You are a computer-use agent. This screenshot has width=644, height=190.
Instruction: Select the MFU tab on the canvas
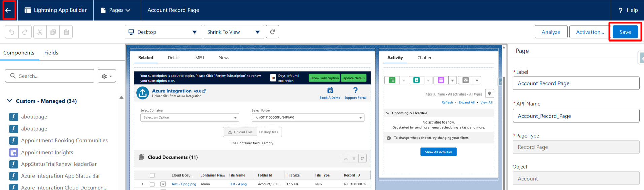200,58
